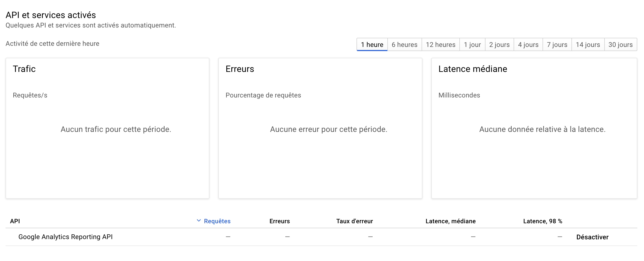Sort by the Latence, 98 % column

point(543,221)
